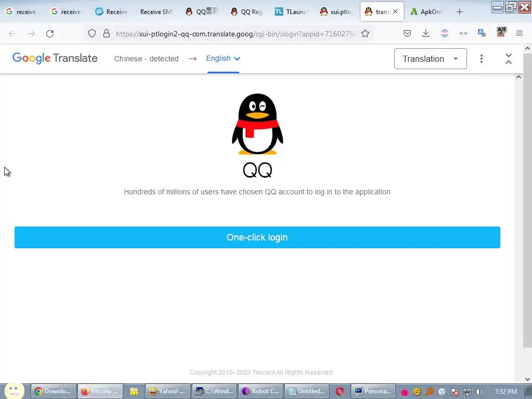Open a new browser tab
This screenshot has height=399, width=532.
point(459,12)
